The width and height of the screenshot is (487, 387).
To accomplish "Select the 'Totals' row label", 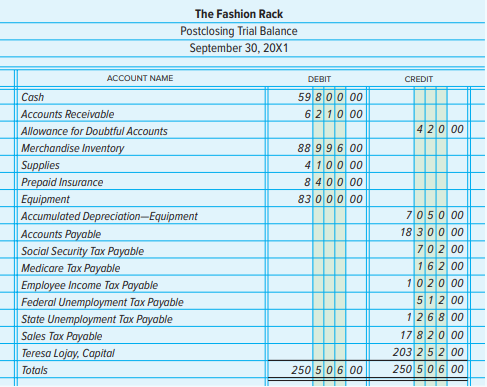I will pyautogui.click(x=34, y=370).
